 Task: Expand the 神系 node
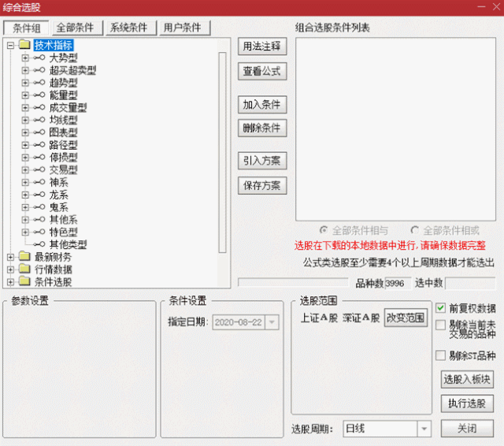coord(25,182)
